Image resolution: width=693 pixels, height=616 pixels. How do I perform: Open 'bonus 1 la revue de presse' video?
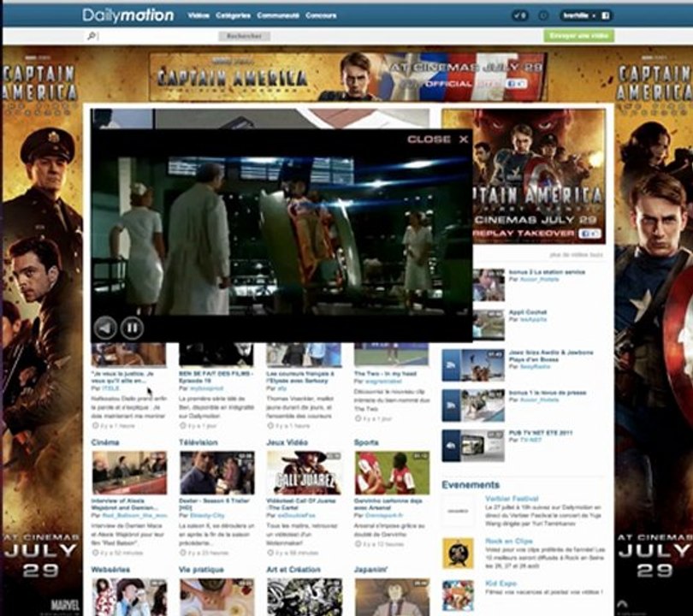548,393
